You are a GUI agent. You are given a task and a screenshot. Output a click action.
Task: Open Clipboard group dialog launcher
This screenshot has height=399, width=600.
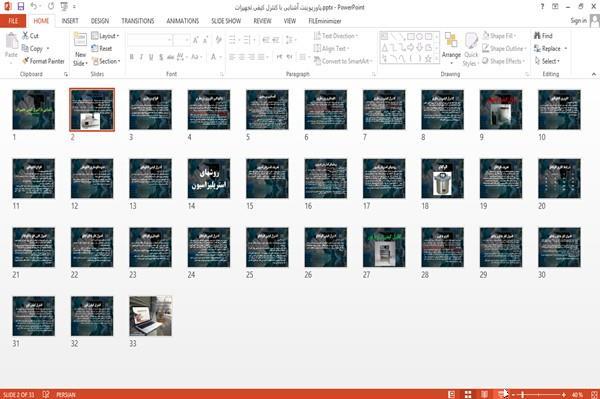point(66,74)
